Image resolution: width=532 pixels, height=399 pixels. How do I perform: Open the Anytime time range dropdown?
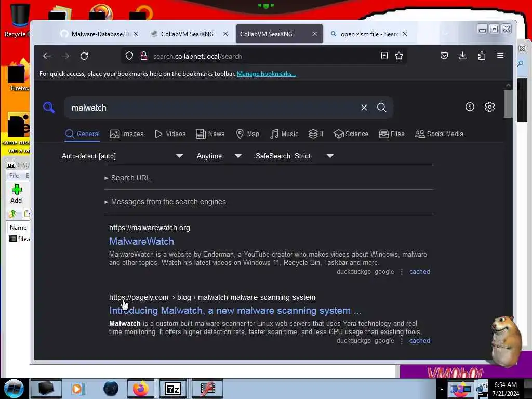pos(219,156)
